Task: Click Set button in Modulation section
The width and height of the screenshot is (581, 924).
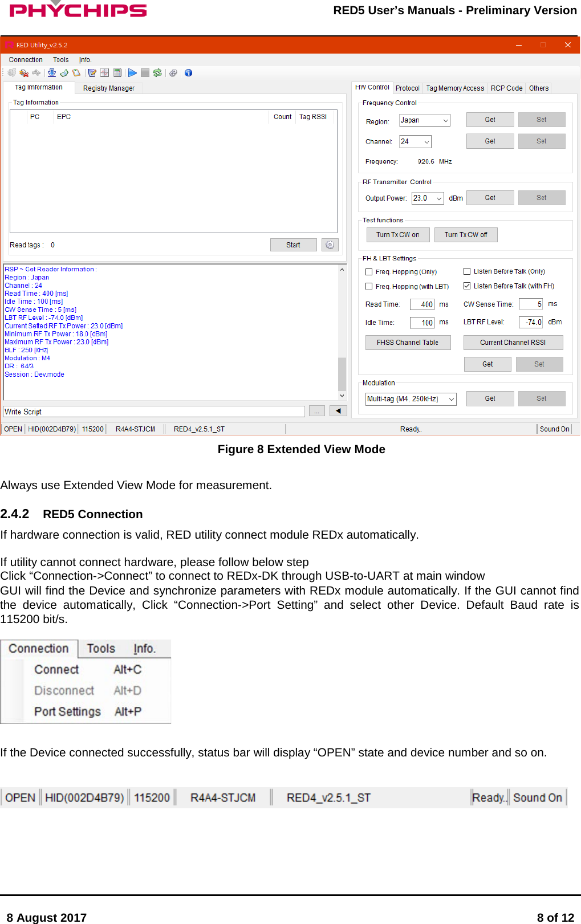Action: [542, 398]
